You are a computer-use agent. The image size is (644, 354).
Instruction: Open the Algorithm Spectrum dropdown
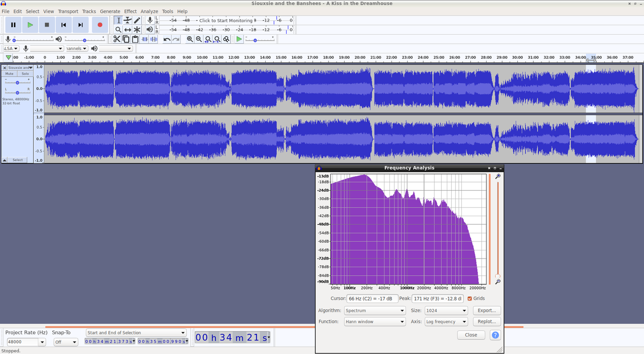tap(375, 311)
